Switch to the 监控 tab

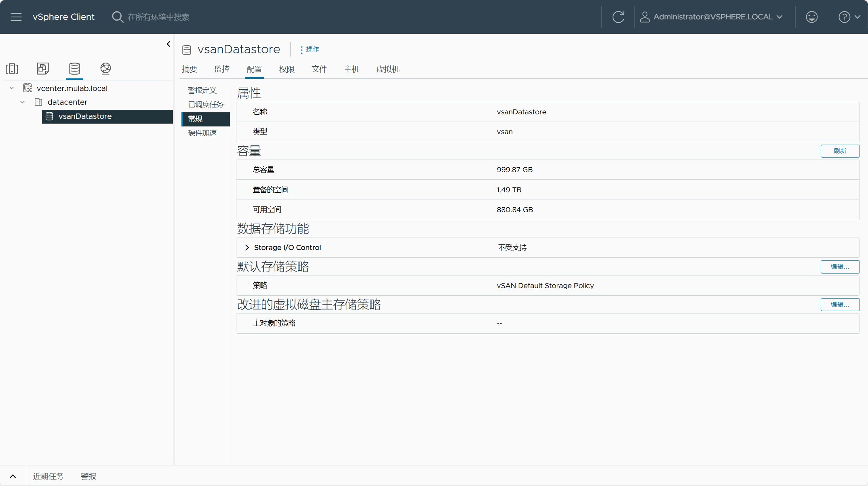click(222, 69)
